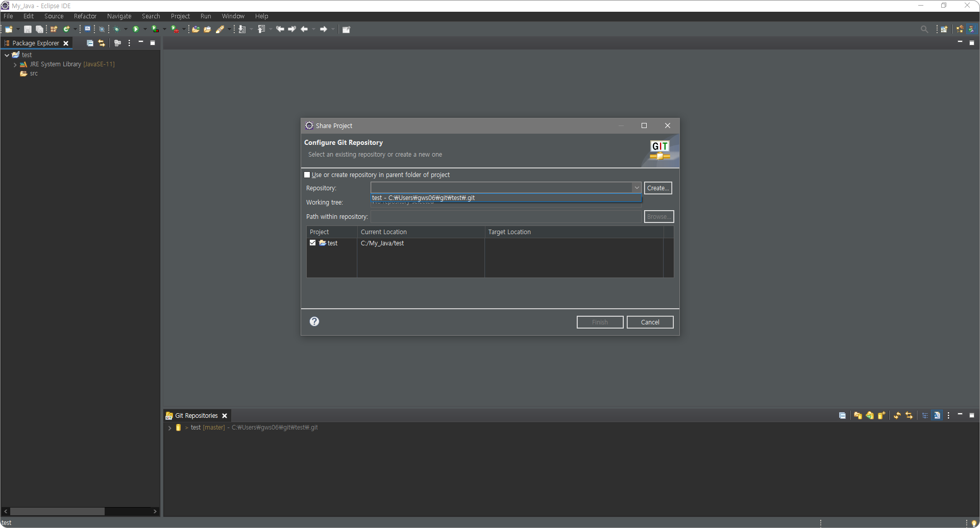Collapse the test project tree
This screenshot has height=528, width=980.
point(7,55)
